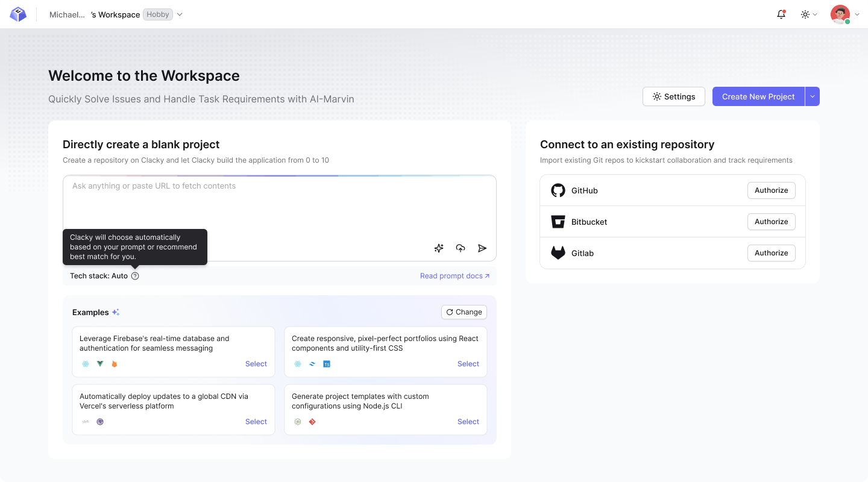Open workspace Settings button
Screen dimensions: 868x482
(x=673, y=96)
